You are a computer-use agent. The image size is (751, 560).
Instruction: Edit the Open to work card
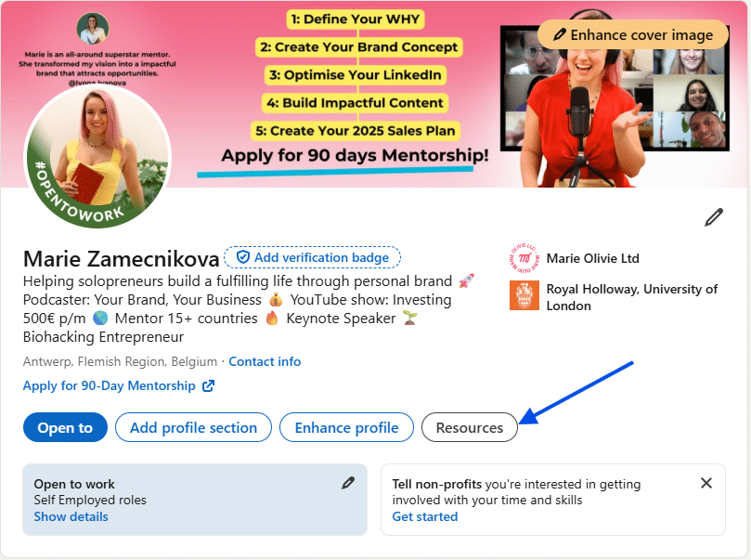(348, 483)
